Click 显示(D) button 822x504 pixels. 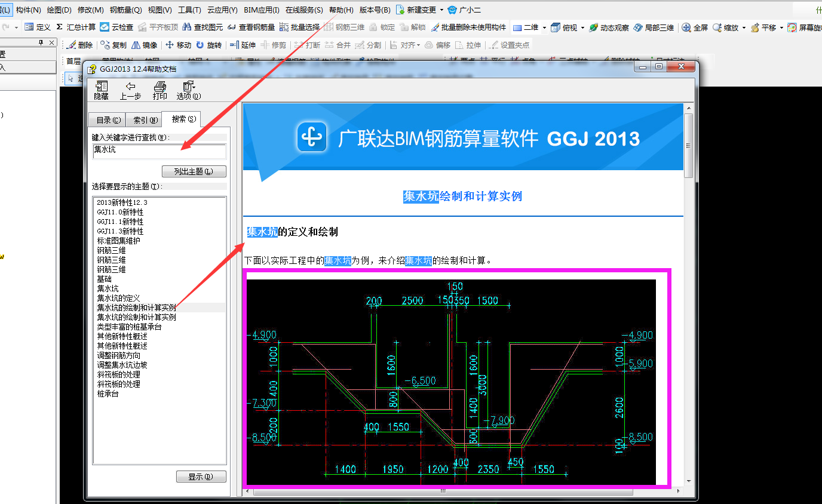pos(201,477)
